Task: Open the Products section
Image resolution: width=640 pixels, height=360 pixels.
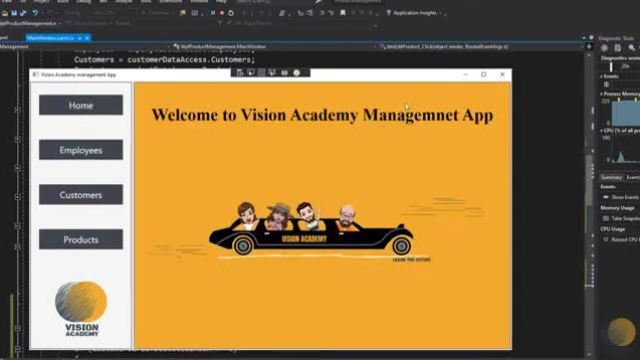Action: tap(81, 240)
